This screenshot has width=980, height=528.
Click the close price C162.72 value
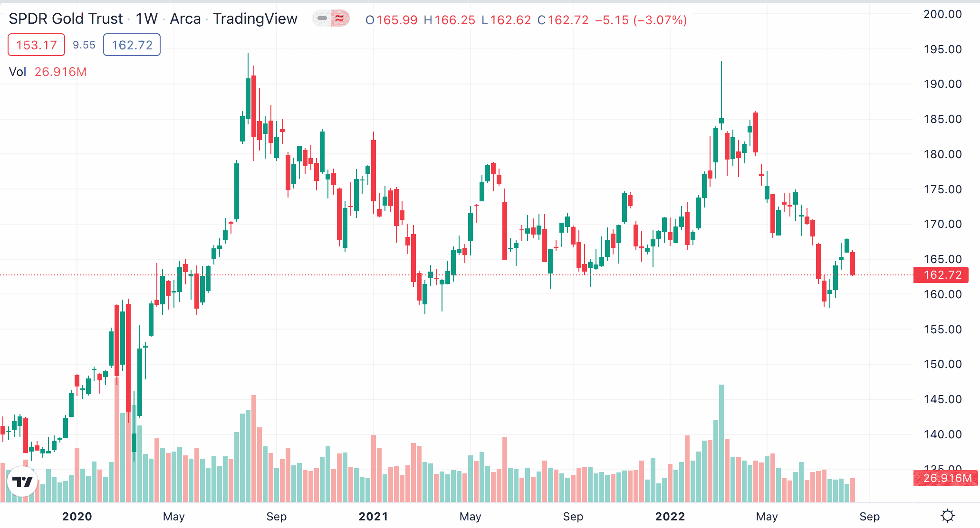[x=563, y=20]
